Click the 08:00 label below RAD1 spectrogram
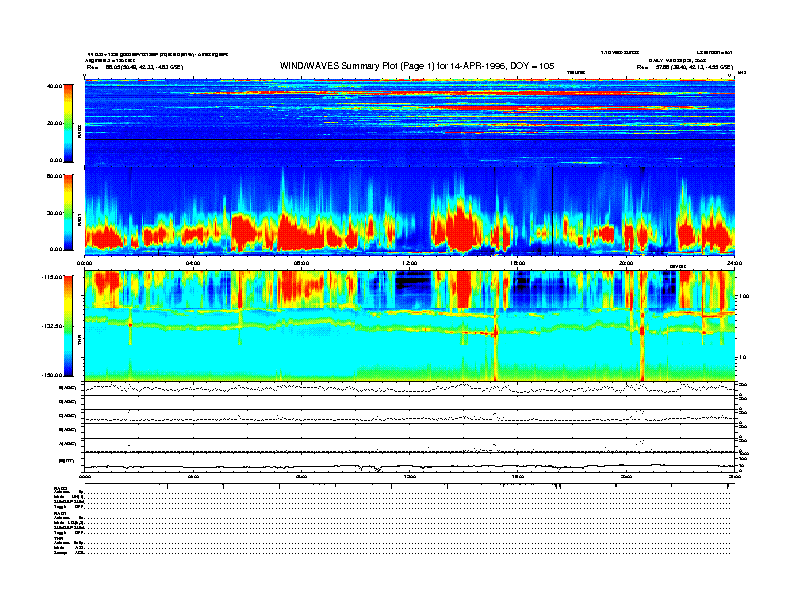The width and height of the screenshot is (792, 612). point(301,263)
